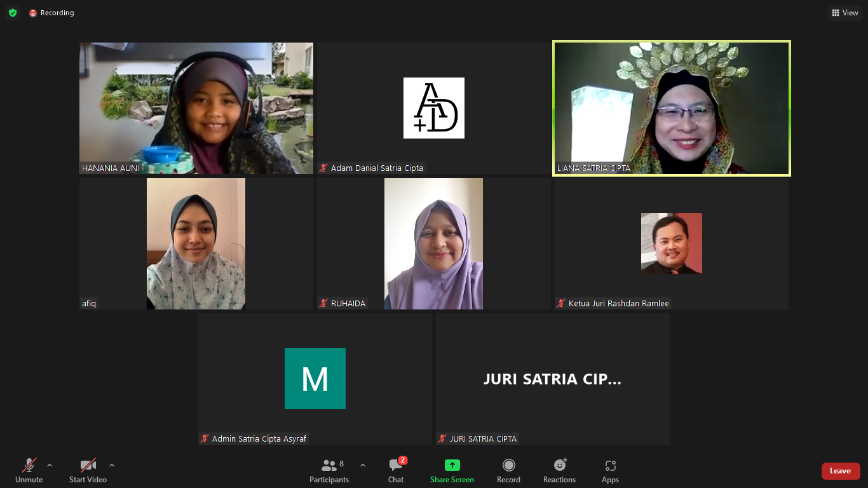
Task: Toggle Start Video camera button
Action: click(88, 470)
